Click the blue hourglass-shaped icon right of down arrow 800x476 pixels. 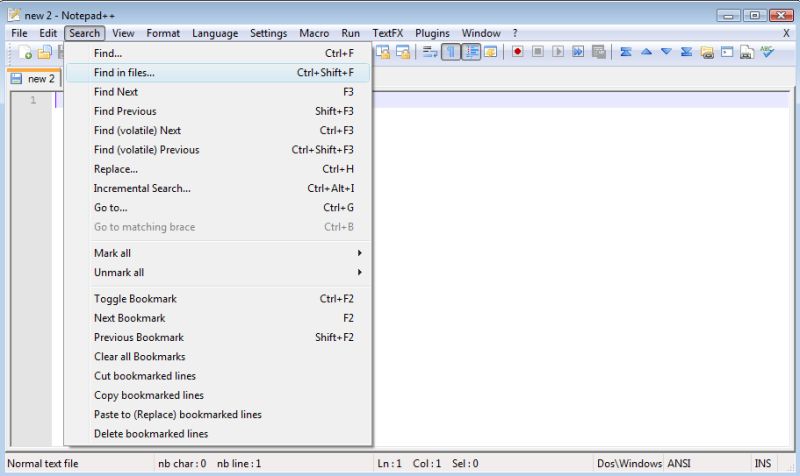[x=687, y=52]
